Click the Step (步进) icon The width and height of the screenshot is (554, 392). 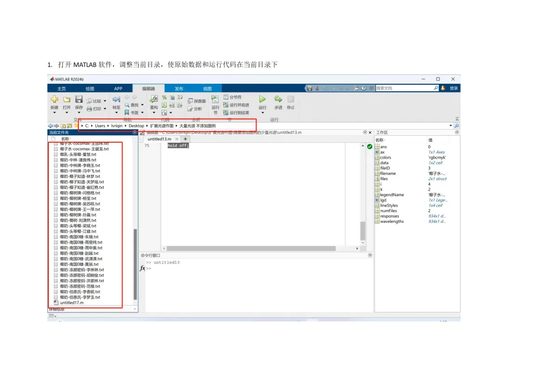[278, 99]
